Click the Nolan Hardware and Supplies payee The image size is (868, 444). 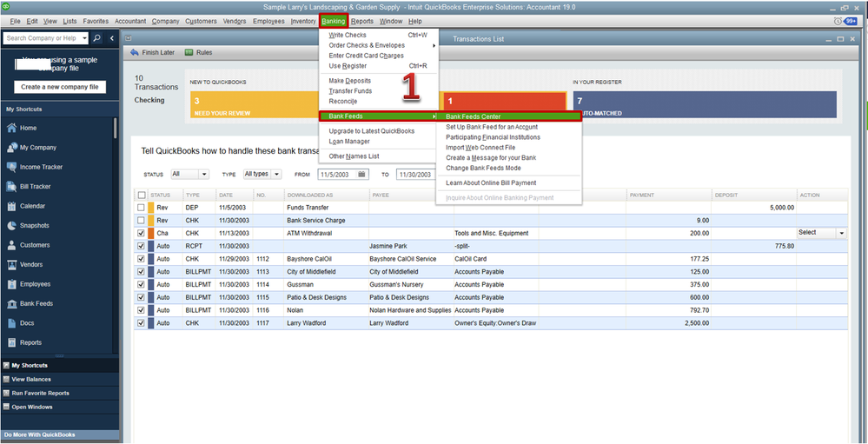click(x=410, y=309)
